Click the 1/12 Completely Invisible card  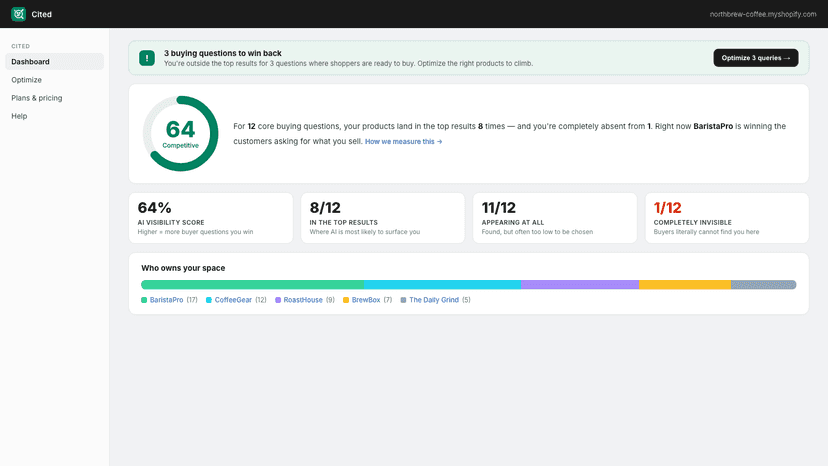(727, 218)
